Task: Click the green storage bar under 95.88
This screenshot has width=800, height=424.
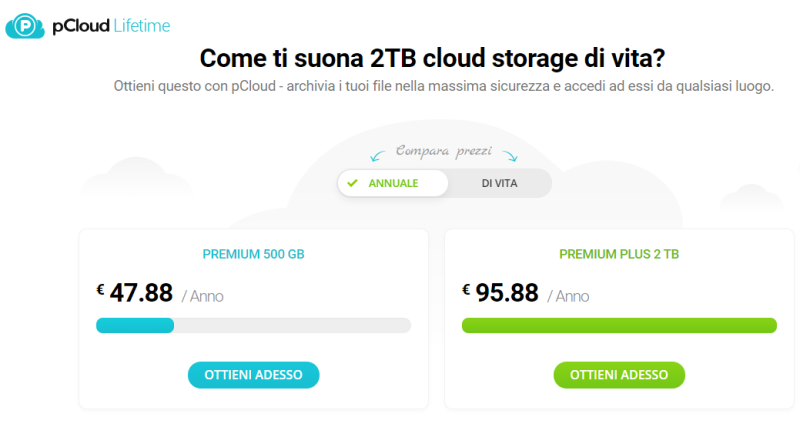Action: (x=619, y=325)
